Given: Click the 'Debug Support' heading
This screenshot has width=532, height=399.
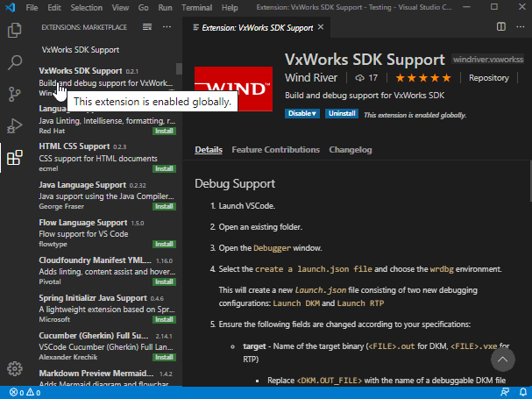Looking at the screenshot, I should pos(235,183).
